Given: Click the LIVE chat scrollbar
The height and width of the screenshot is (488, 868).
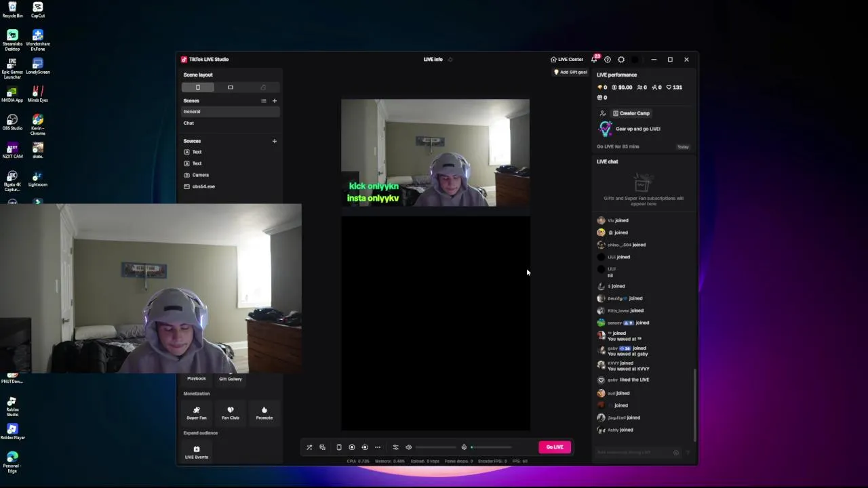Looking at the screenshot, I should click(x=694, y=405).
